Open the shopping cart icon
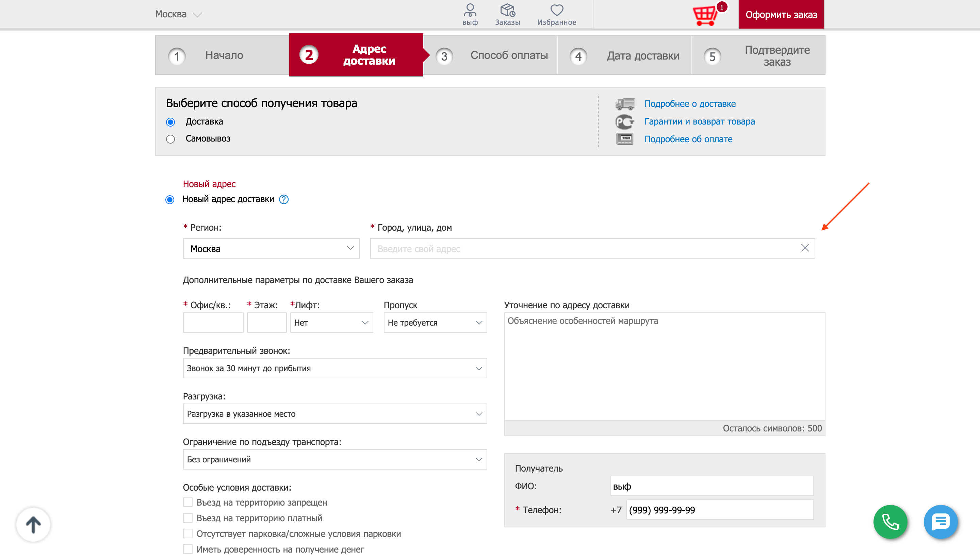Image resolution: width=980 pixels, height=558 pixels. click(705, 15)
